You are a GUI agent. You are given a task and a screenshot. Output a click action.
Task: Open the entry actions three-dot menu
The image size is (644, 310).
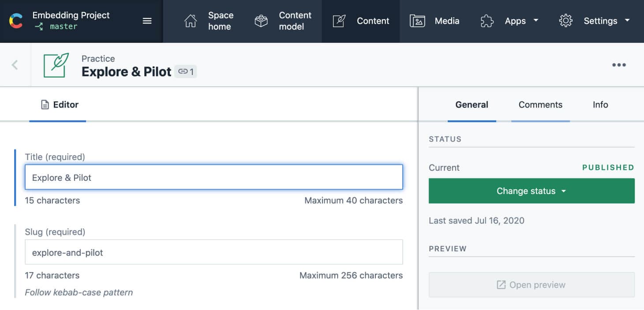tap(619, 64)
